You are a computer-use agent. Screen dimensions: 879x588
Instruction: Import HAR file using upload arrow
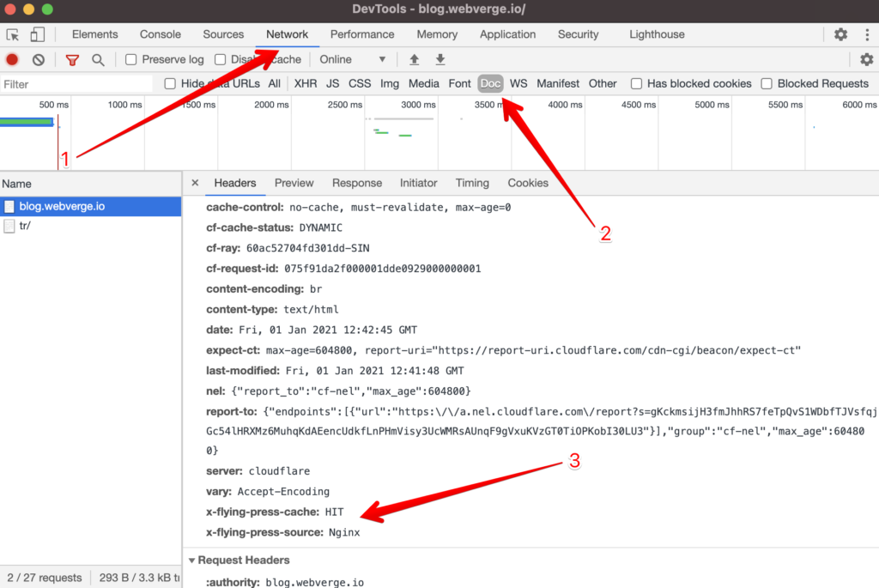pos(414,59)
